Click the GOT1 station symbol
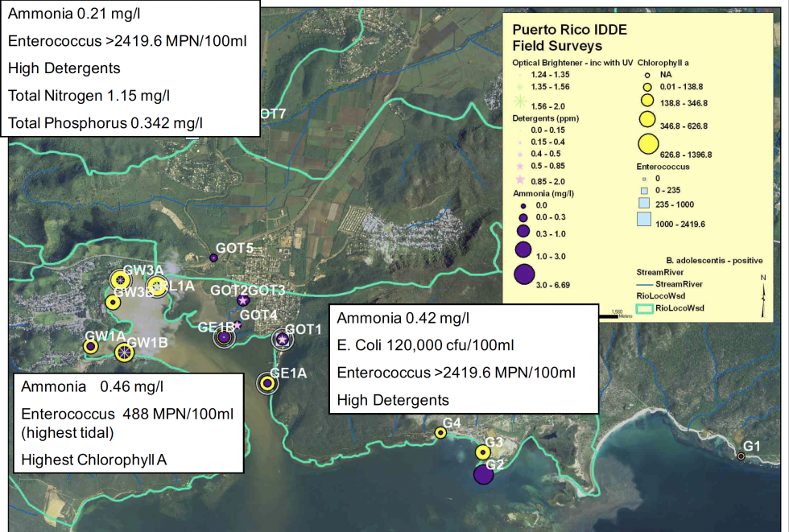 click(x=283, y=340)
